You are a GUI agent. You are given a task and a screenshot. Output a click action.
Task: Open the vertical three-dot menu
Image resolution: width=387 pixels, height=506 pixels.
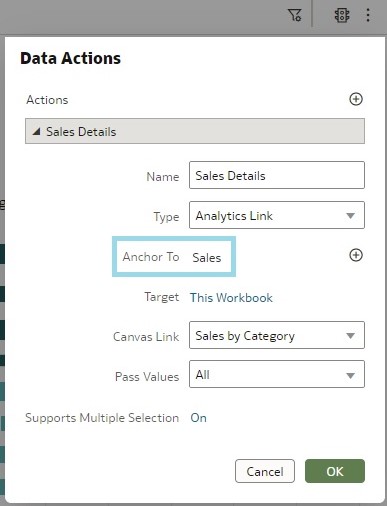pos(368,15)
